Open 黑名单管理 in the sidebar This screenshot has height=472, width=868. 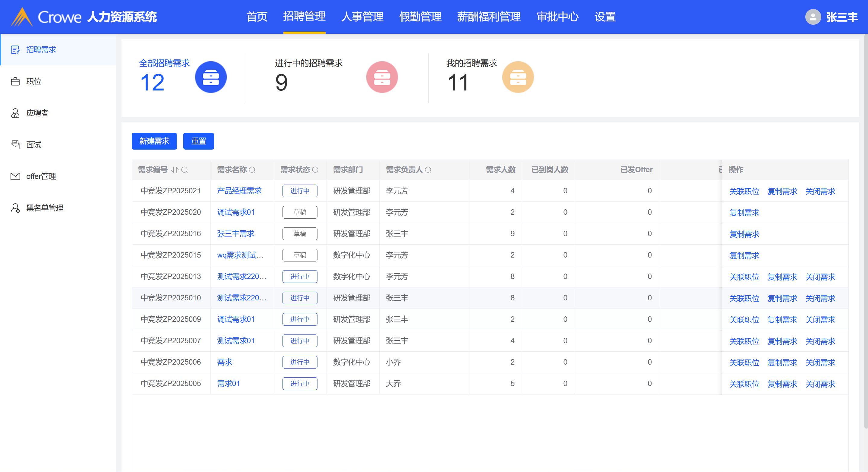[45, 208]
